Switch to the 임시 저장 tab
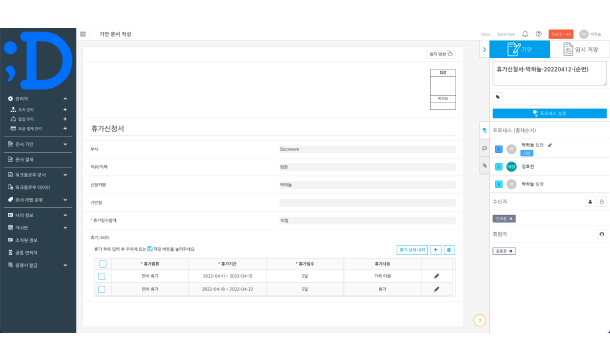This screenshot has height=361, width=610. pos(580,49)
